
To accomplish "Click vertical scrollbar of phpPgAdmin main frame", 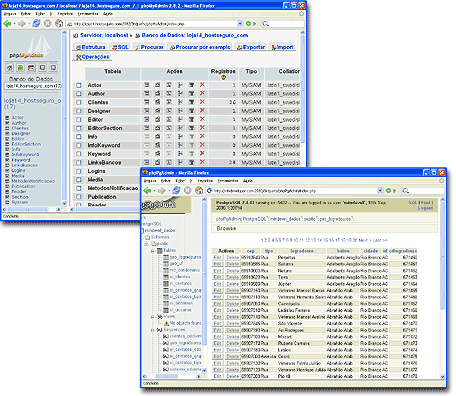I will coord(443,287).
